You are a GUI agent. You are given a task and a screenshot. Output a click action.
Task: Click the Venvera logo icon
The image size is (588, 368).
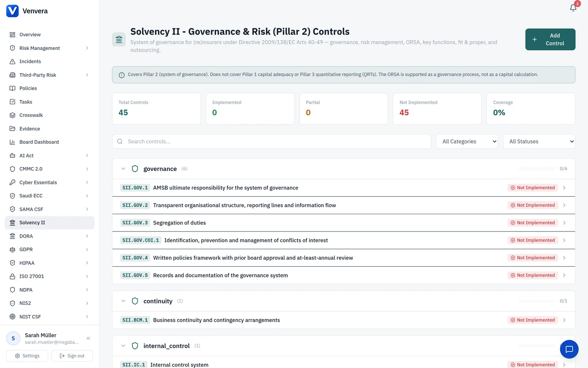click(13, 11)
